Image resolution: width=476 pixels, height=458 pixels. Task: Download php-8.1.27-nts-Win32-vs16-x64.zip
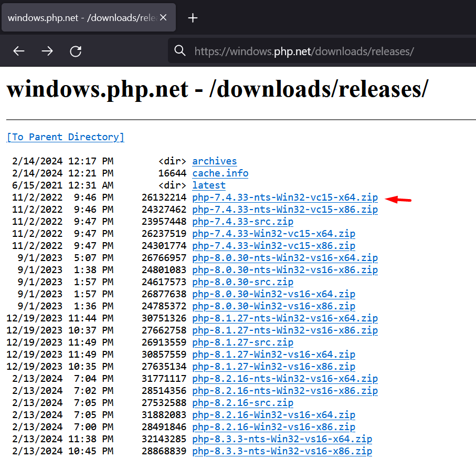tap(285, 318)
